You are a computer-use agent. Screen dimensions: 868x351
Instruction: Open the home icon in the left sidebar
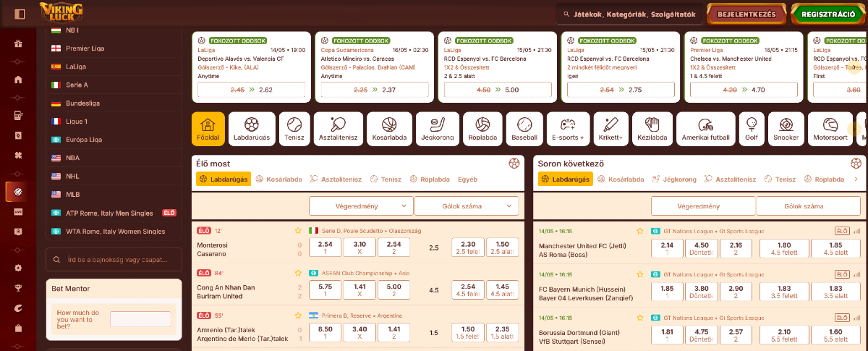pos(18,79)
